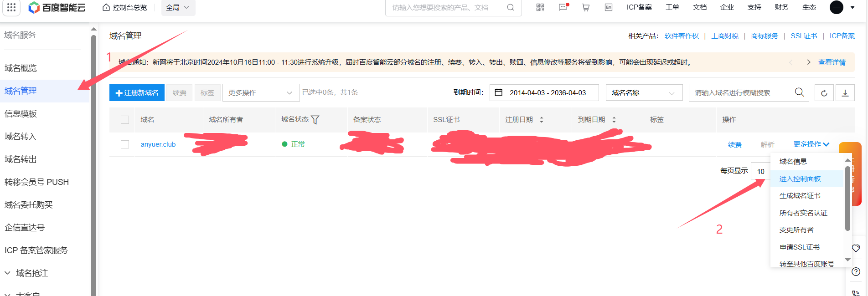Open 控制台总览 home icon
This screenshot has height=296, width=868.
click(106, 7)
